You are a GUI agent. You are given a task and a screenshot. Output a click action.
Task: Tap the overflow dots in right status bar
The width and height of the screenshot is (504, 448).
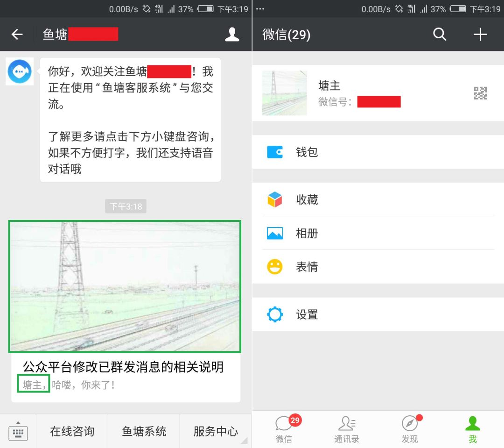pyautogui.click(x=260, y=9)
